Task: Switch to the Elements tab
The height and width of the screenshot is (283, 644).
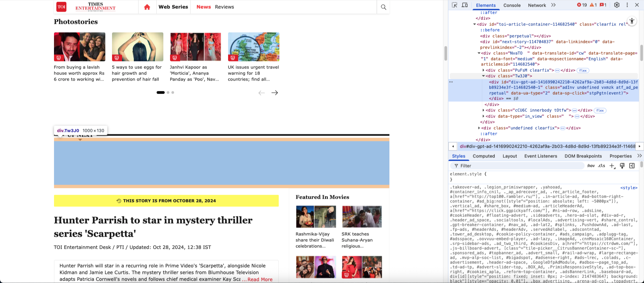Action: [x=486, y=5]
